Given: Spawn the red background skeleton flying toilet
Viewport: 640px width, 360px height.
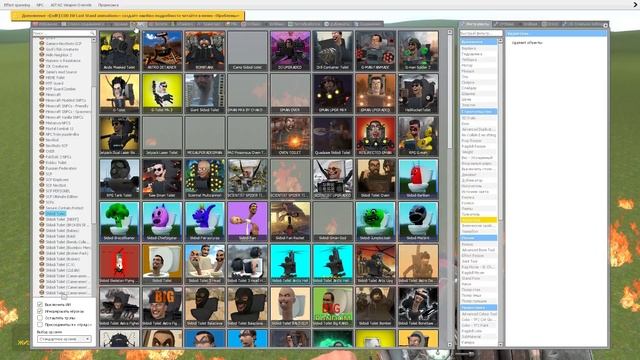Looking at the screenshot, I should (x=119, y=264).
